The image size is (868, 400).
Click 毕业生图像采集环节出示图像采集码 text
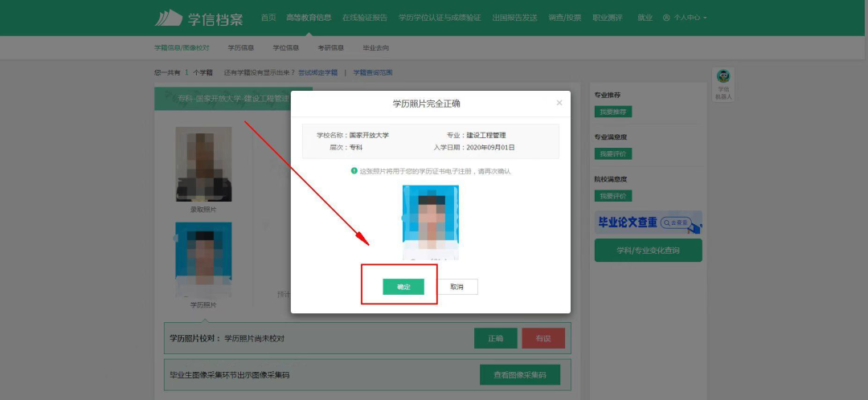[x=230, y=375]
